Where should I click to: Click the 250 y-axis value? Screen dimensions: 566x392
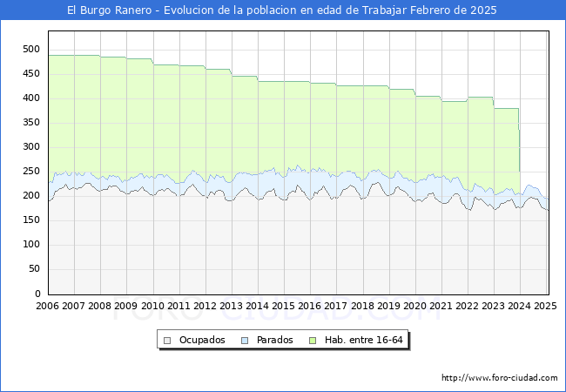31,171
